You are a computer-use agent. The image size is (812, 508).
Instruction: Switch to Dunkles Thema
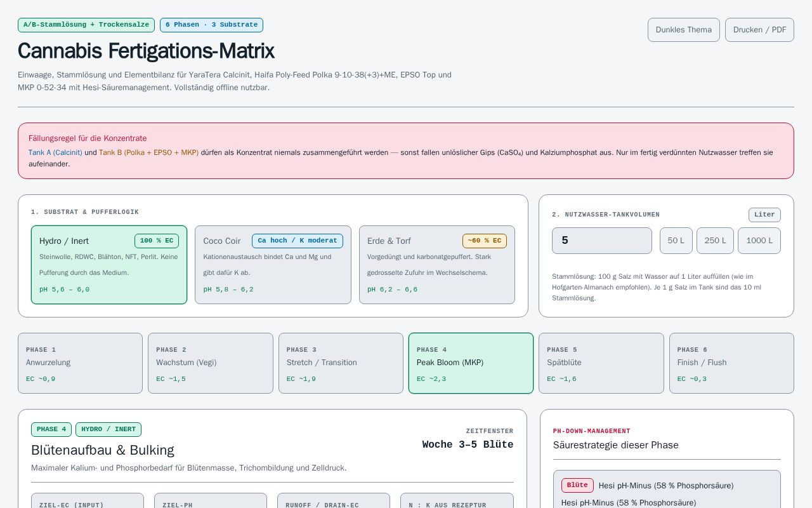point(684,30)
